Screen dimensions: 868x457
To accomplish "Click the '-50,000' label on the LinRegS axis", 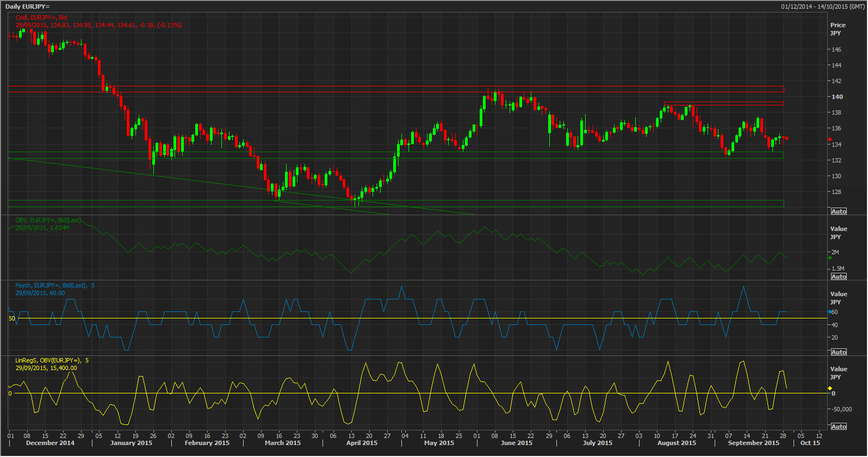I will 841,409.
